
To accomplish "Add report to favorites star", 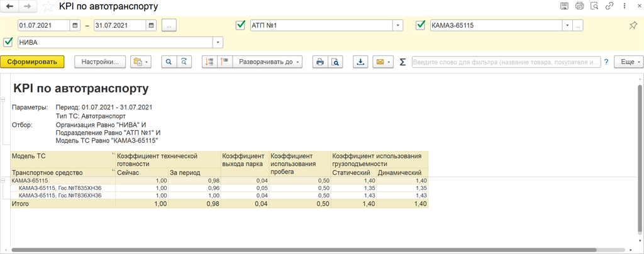I will point(47,7).
